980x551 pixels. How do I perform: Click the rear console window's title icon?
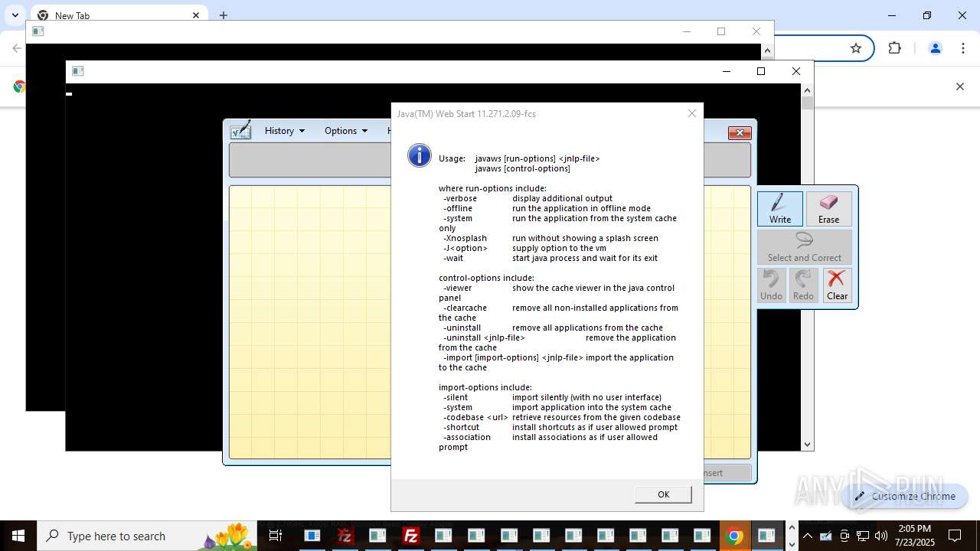38,31
